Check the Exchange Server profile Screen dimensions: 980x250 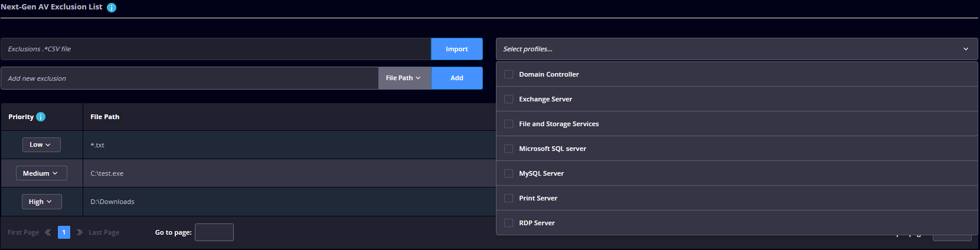click(x=508, y=99)
